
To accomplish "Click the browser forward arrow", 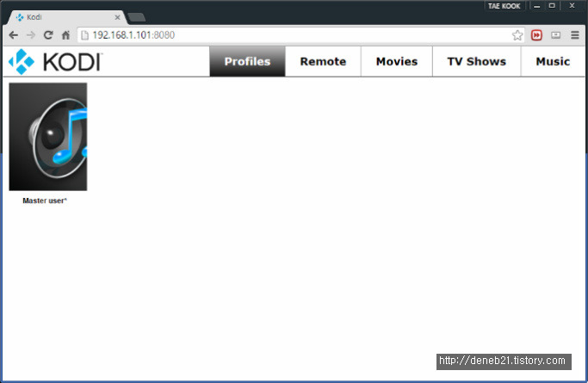I will click(x=31, y=35).
